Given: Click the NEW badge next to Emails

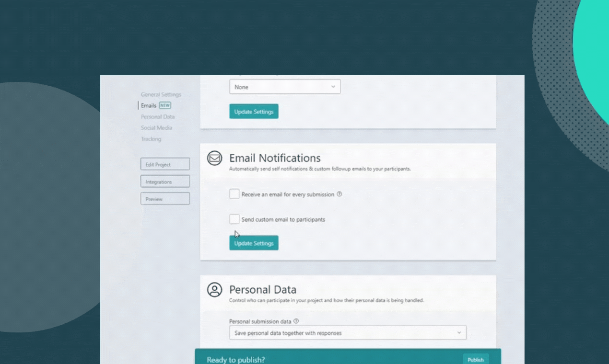Looking at the screenshot, I should point(165,105).
